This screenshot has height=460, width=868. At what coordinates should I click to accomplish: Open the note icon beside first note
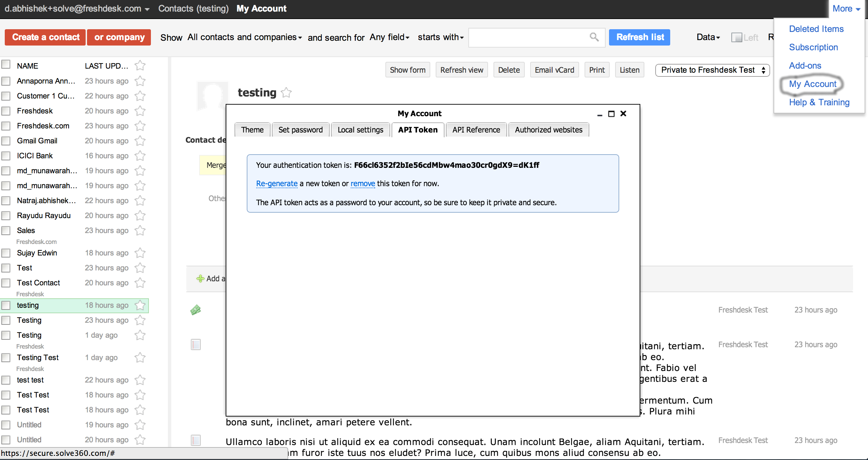pyautogui.click(x=196, y=344)
